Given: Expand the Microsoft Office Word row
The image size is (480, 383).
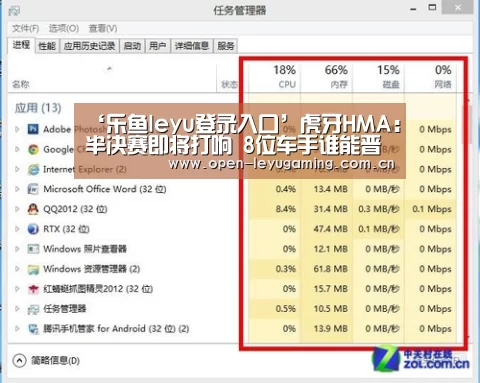Looking at the screenshot, I should [17, 189].
